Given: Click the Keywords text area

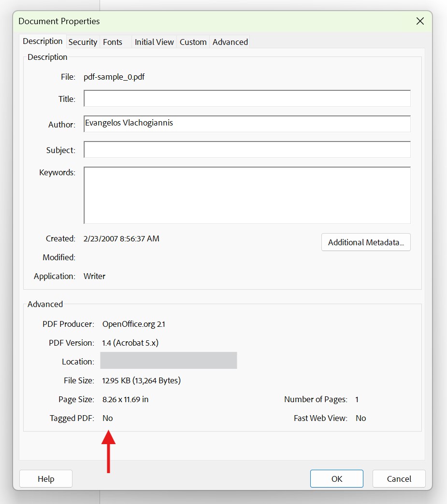Looking at the screenshot, I should pyautogui.click(x=246, y=195).
